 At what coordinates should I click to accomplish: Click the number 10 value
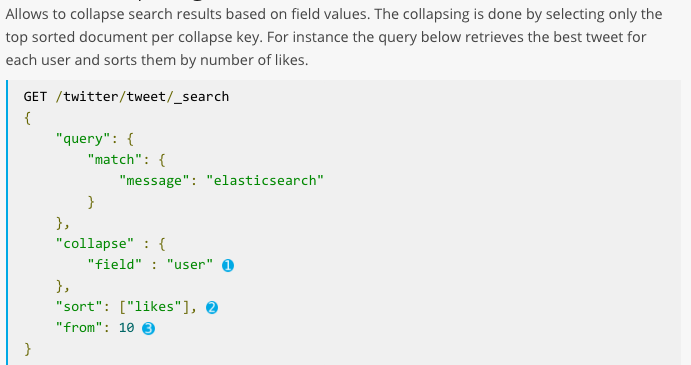(126, 328)
